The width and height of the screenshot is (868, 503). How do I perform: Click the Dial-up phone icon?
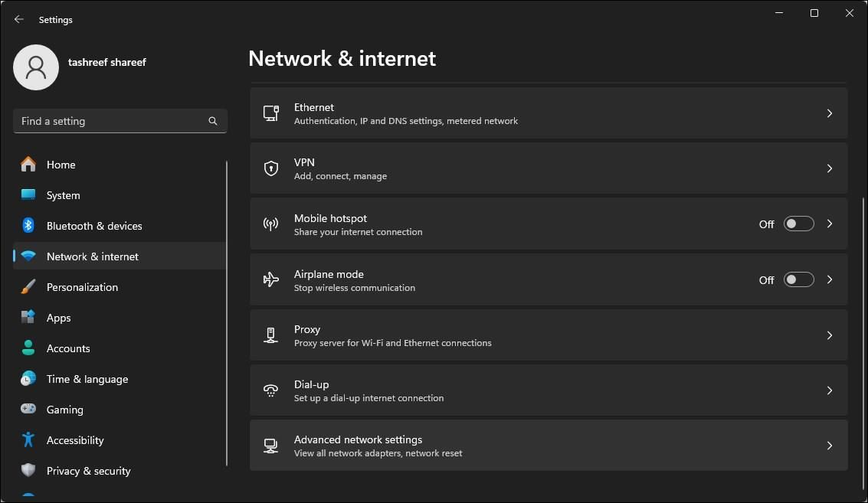click(x=270, y=390)
